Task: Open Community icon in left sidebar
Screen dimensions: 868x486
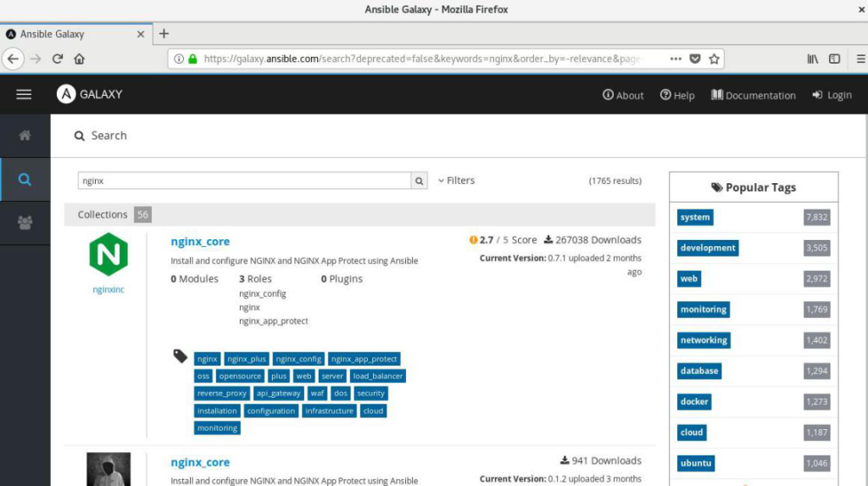Action: point(25,223)
